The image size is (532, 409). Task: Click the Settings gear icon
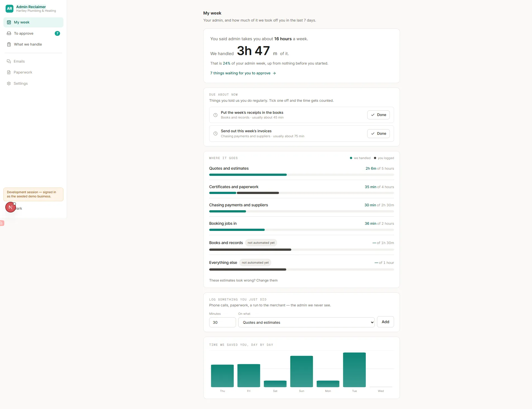[x=9, y=84]
